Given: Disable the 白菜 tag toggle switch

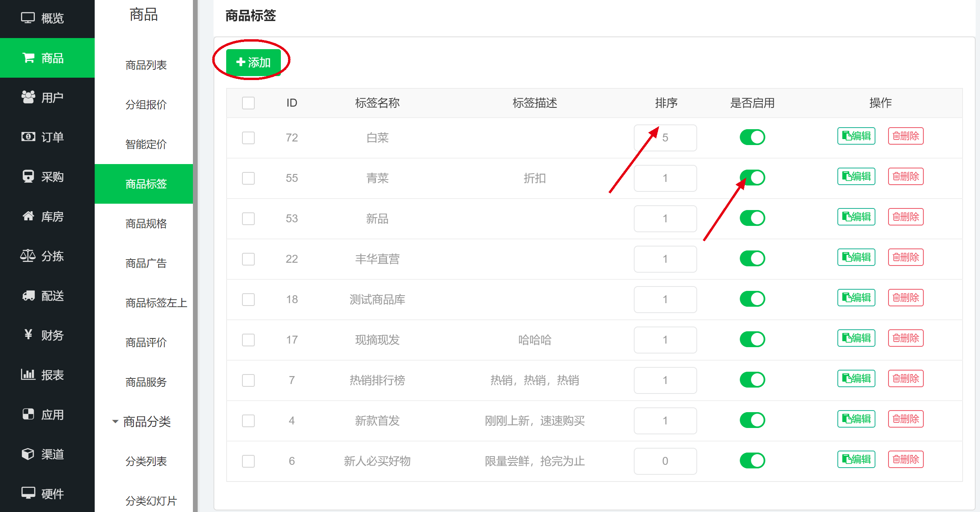Looking at the screenshot, I should [x=752, y=138].
